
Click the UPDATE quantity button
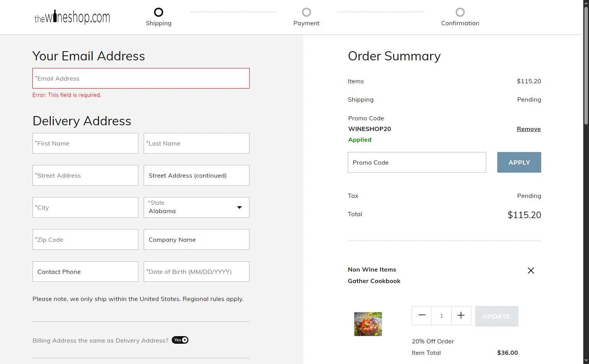[497, 316]
